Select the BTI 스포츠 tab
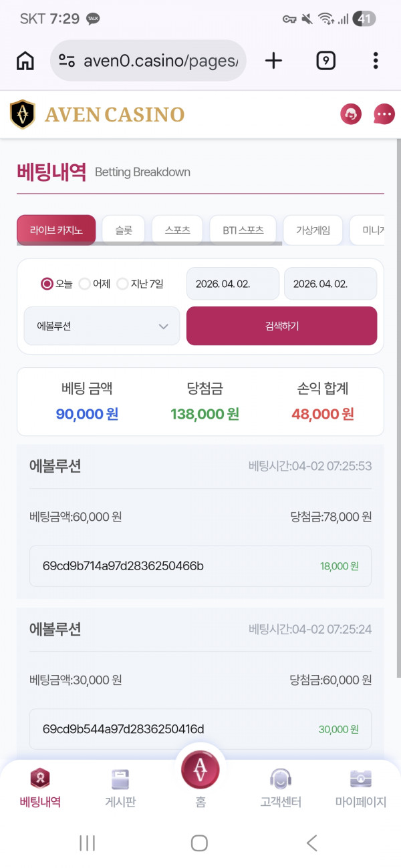This screenshot has width=401, height=868. pyautogui.click(x=245, y=228)
